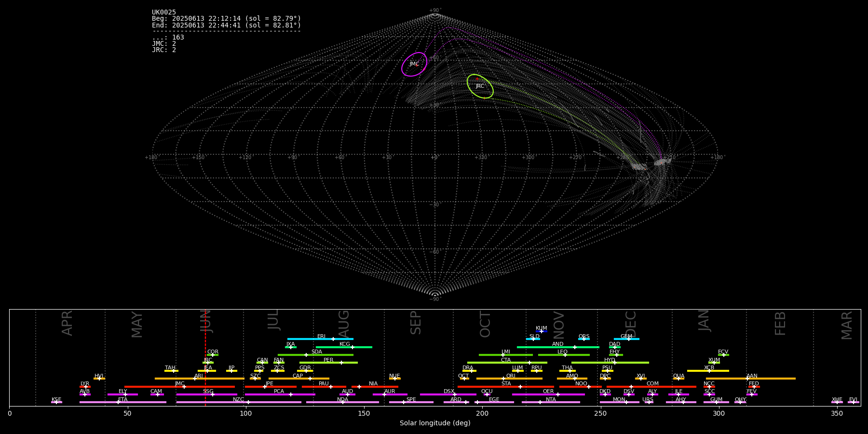Click the '...: 163' sporadic count line

168,38
